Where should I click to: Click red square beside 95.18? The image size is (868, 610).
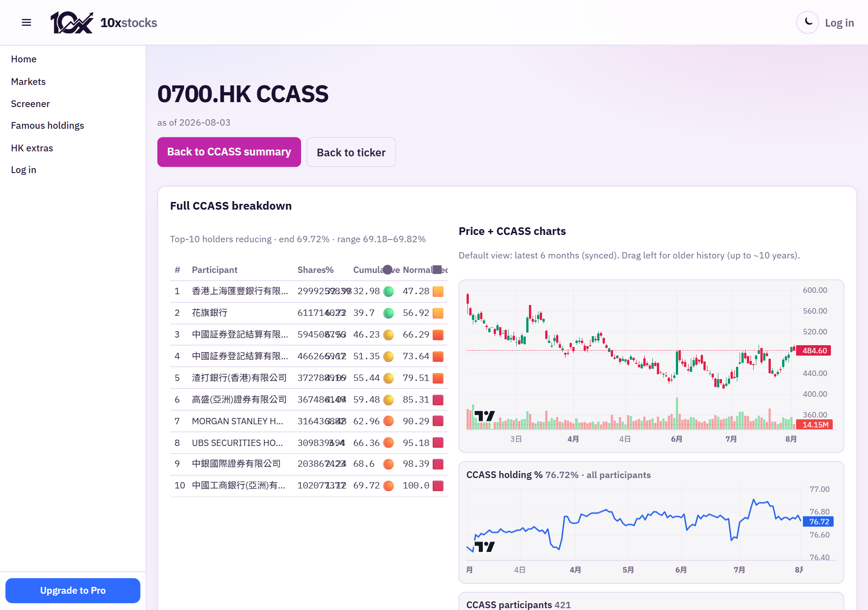click(x=438, y=443)
